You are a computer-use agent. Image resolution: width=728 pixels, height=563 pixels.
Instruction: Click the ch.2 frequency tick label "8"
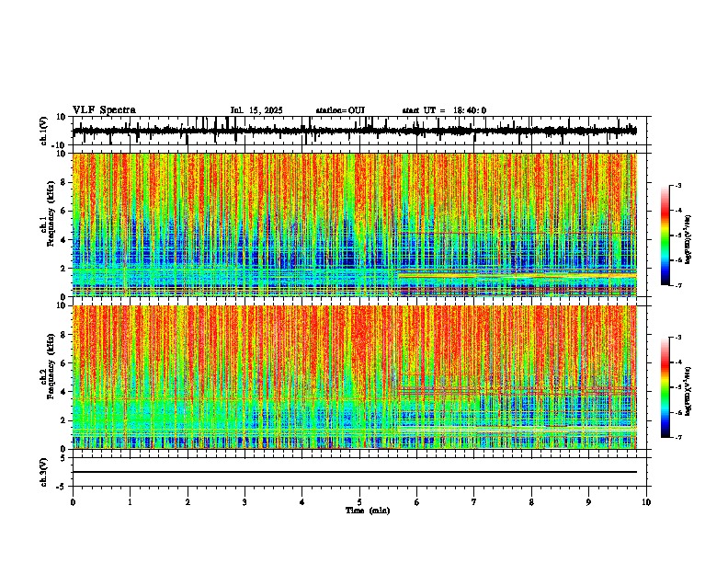click(63, 335)
